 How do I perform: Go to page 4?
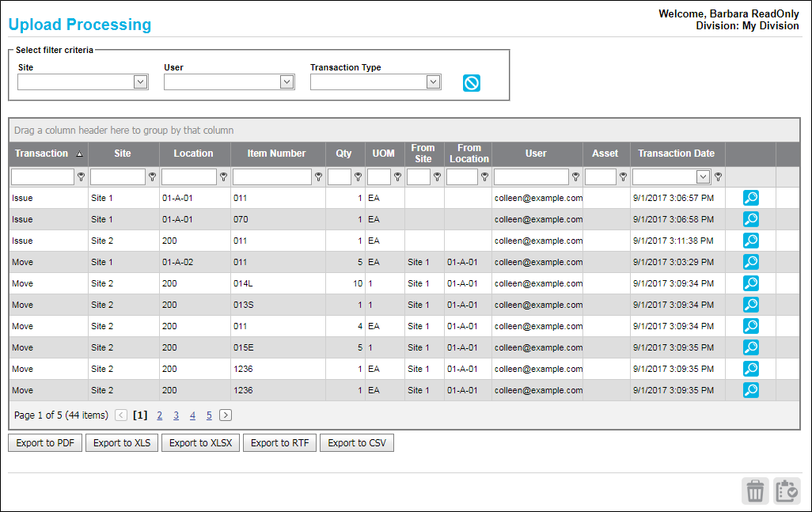192,415
